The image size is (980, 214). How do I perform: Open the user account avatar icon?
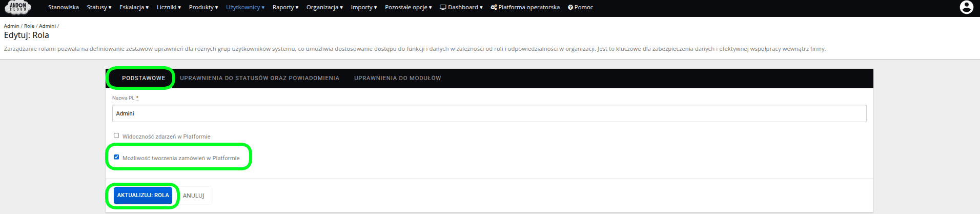coord(966,7)
